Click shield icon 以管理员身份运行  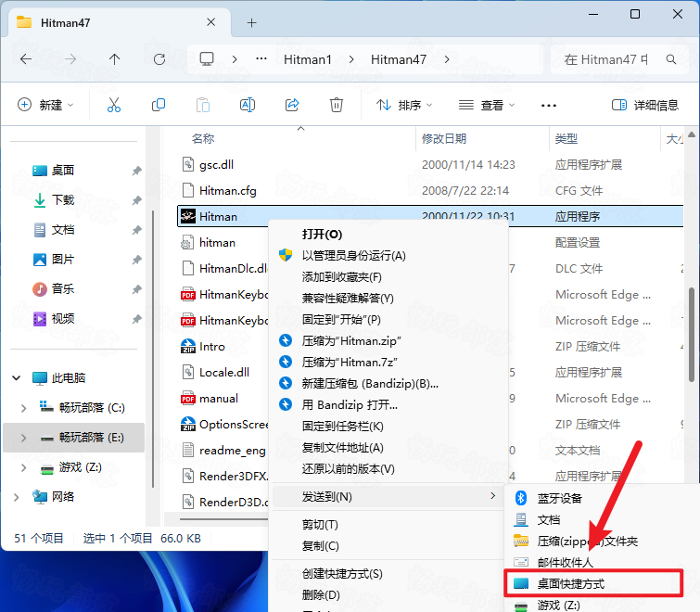pos(286,255)
